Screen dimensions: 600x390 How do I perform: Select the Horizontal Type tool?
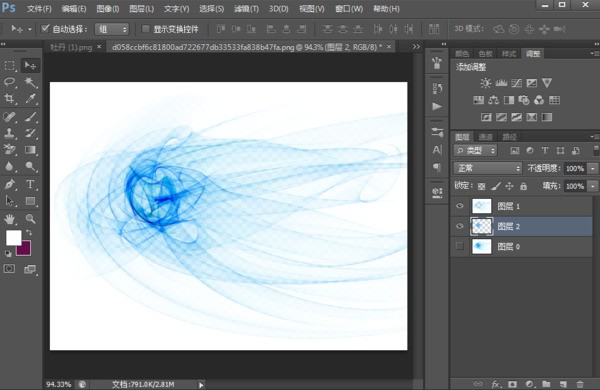click(x=30, y=184)
